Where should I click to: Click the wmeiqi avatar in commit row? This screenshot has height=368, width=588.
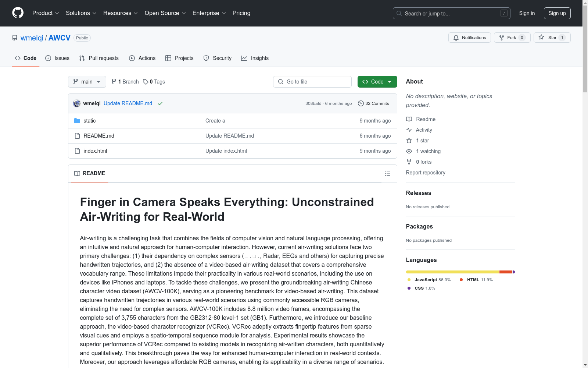point(77,103)
